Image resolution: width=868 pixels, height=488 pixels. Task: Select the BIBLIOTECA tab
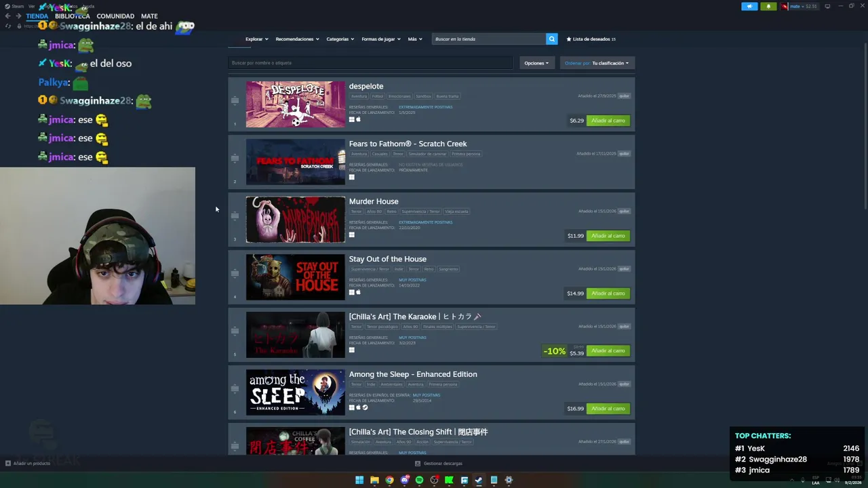point(73,16)
